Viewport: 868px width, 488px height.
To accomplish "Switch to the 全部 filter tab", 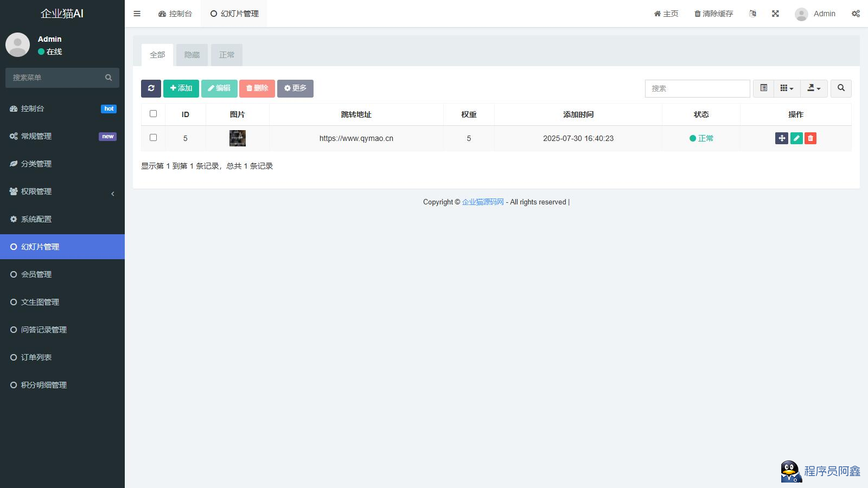I will click(x=157, y=55).
